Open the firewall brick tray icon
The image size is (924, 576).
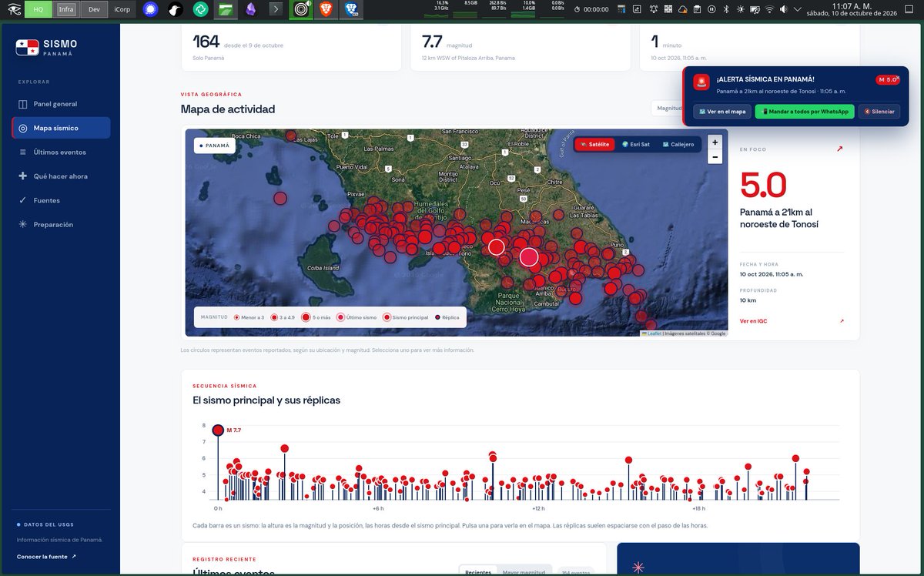pos(668,9)
